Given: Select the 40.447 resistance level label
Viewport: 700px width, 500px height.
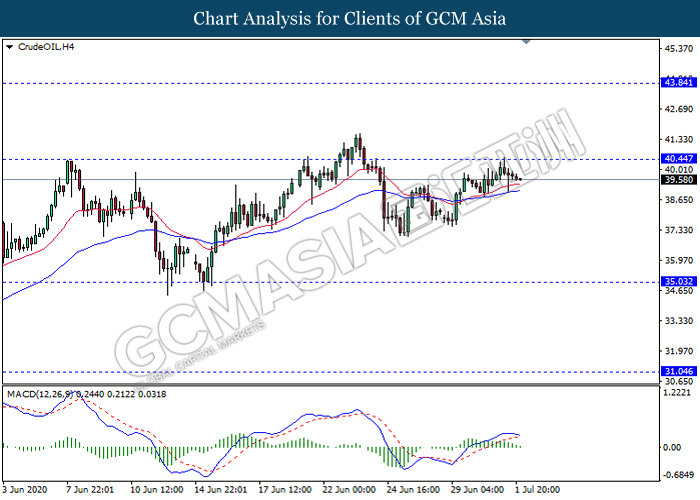Looking at the screenshot, I should (x=679, y=158).
